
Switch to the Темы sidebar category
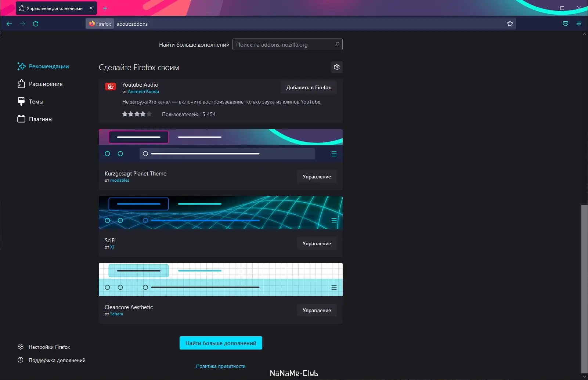point(30,102)
